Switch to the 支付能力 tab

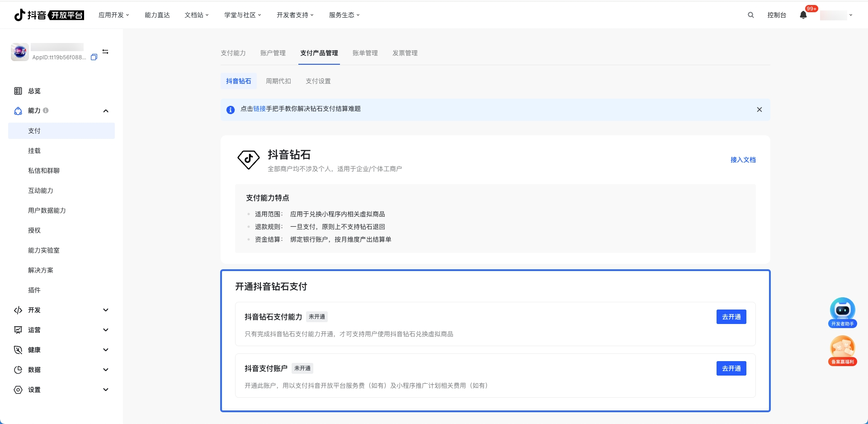(233, 53)
